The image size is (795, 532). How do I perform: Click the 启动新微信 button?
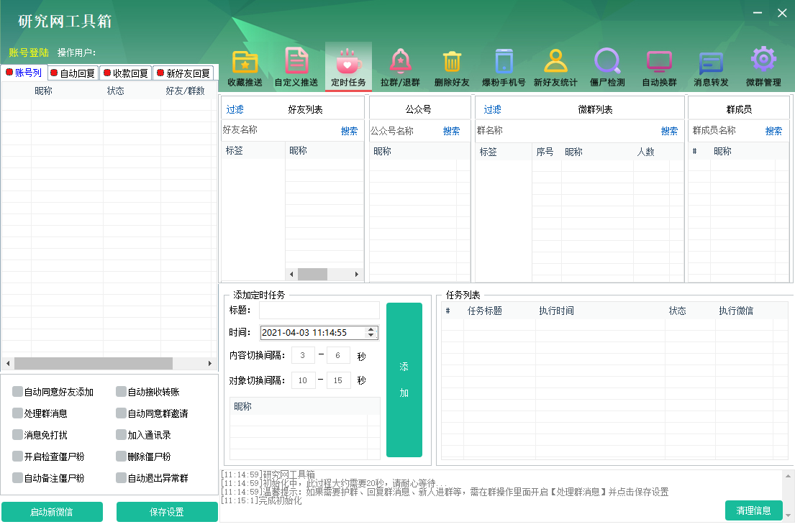click(52, 512)
